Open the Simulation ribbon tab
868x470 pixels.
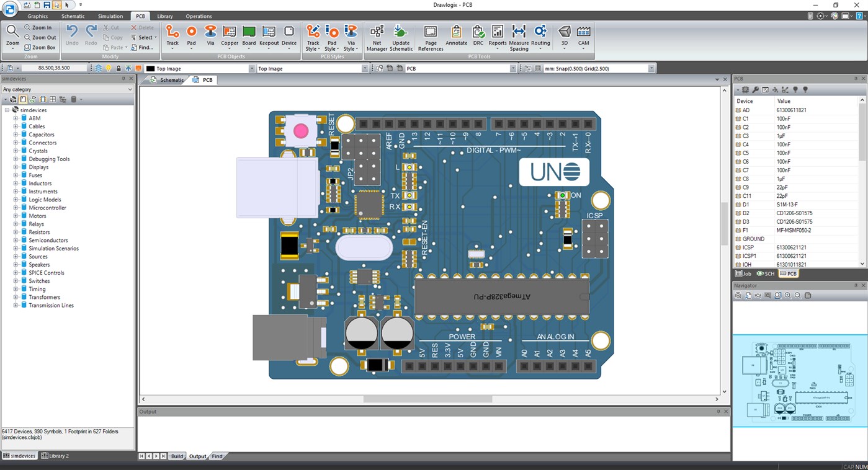[x=110, y=16]
